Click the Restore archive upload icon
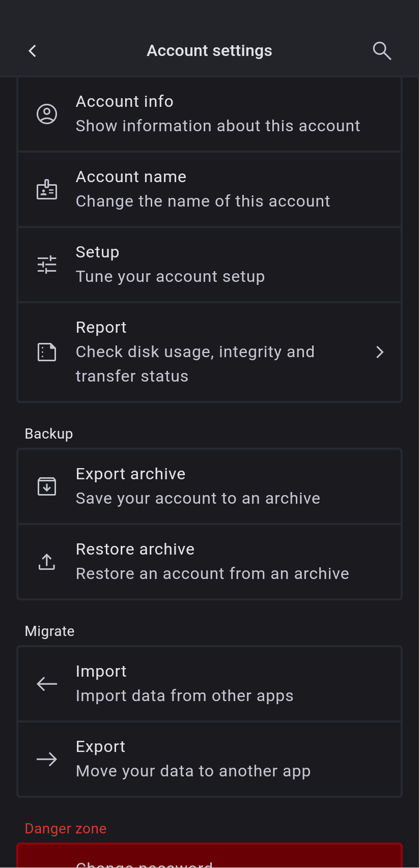 click(x=47, y=562)
